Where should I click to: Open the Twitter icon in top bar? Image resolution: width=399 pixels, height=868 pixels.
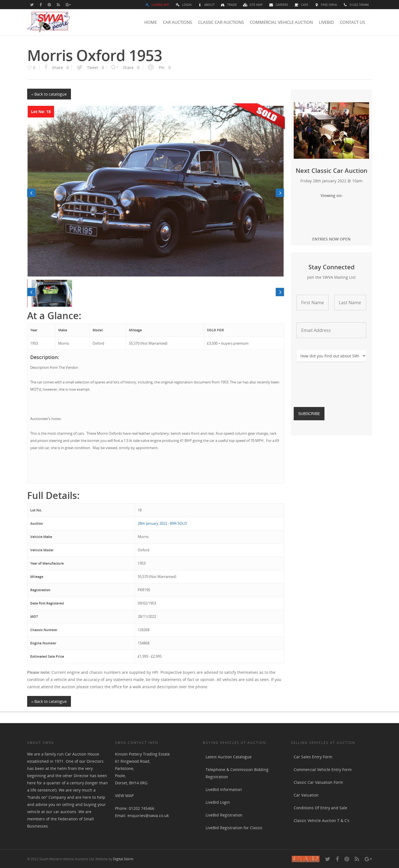[32, 5]
